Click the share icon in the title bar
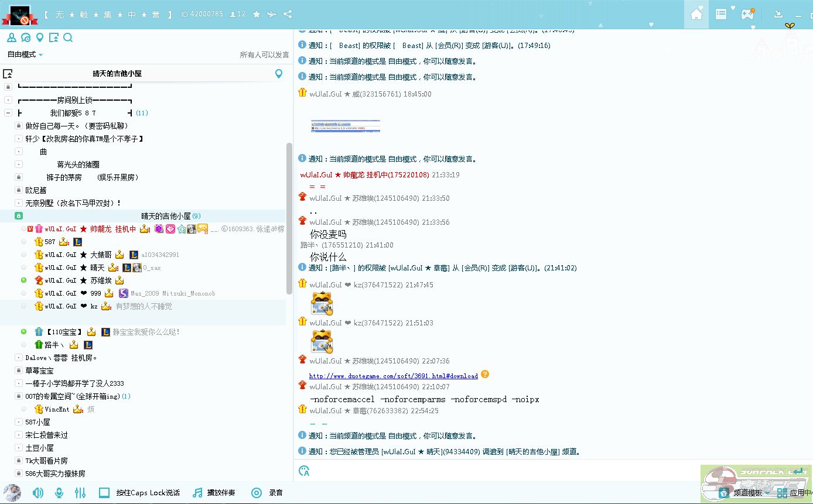 click(288, 14)
